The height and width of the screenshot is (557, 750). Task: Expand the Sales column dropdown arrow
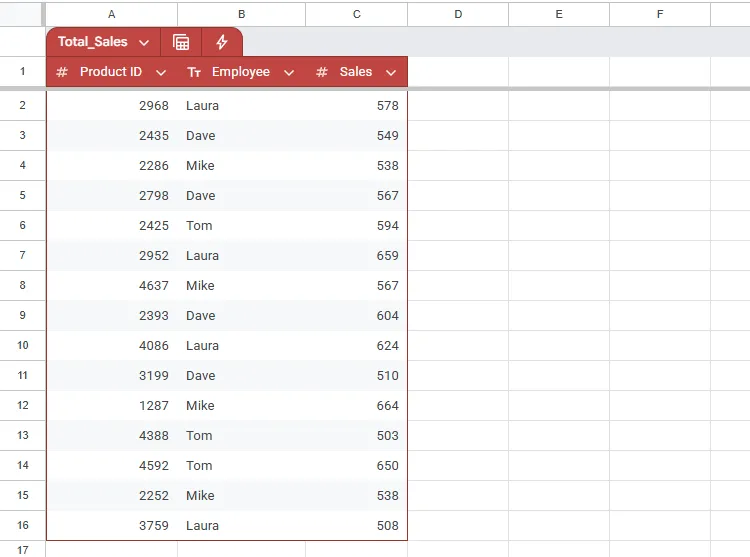(x=390, y=72)
